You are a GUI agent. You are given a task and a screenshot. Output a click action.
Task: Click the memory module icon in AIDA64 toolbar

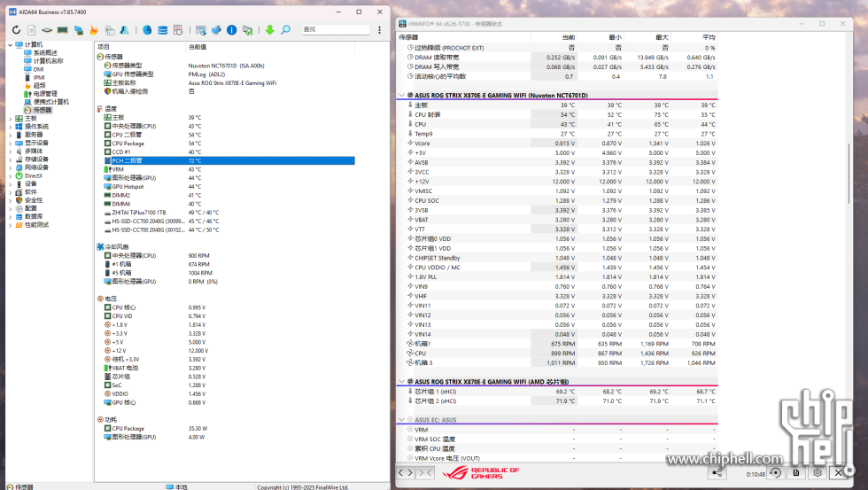(x=63, y=30)
